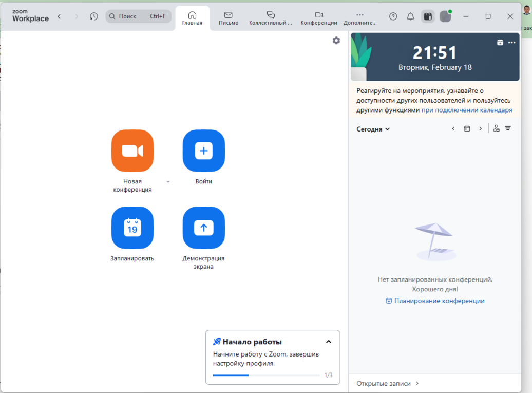Open the Запланировать calendar icon
532x393 pixels.
pyautogui.click(x=132, y=228)
